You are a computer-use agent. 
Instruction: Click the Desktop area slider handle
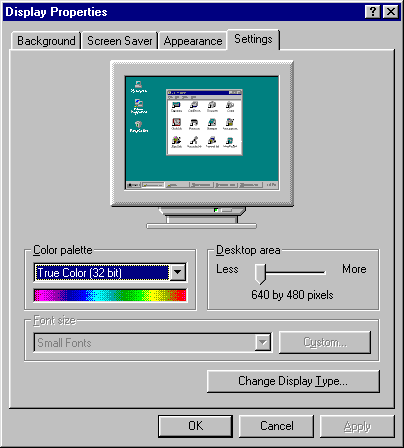pyautogui.click(x=260, y=274)
